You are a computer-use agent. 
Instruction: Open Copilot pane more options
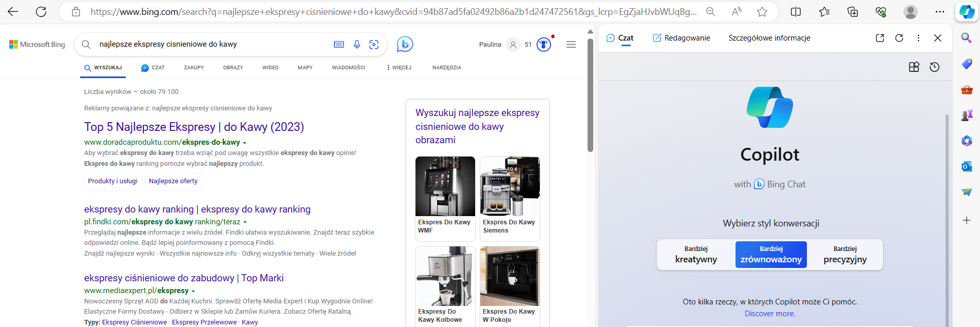pyautogui.click(x=918, y=38)
